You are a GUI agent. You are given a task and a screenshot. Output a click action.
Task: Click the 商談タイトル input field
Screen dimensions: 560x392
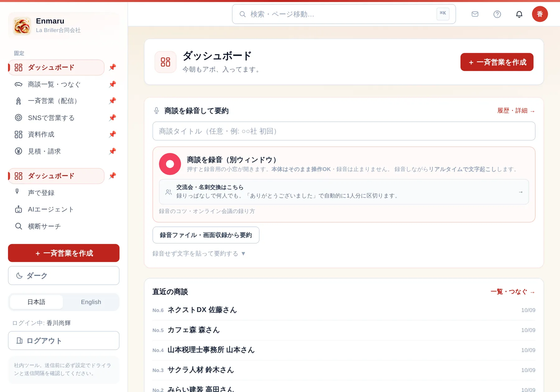tap(344, 131)
